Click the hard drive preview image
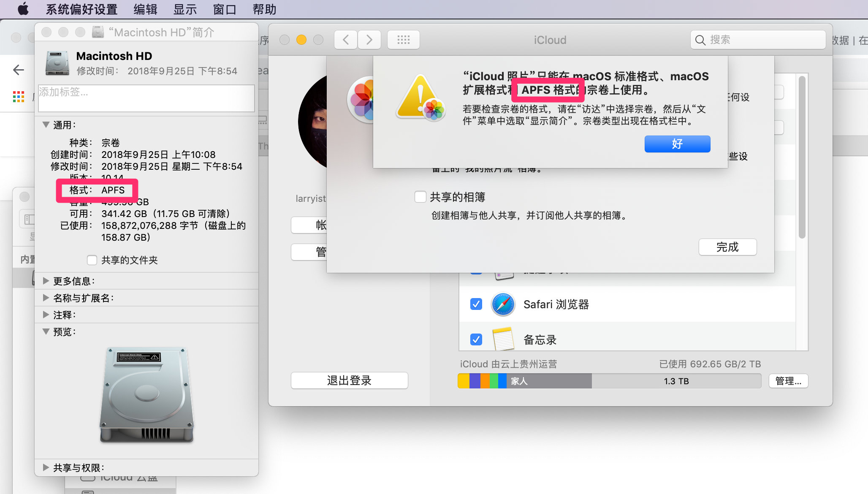 [147, 395]
